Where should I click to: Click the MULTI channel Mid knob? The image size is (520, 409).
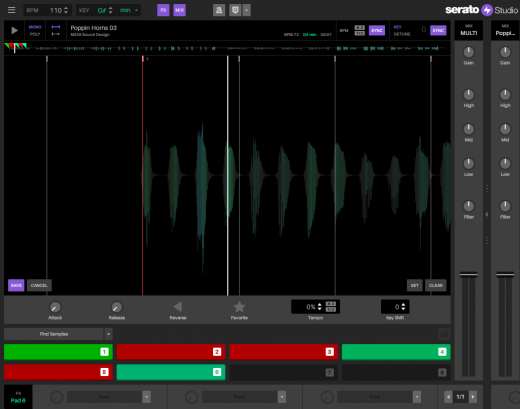(469, 129)
